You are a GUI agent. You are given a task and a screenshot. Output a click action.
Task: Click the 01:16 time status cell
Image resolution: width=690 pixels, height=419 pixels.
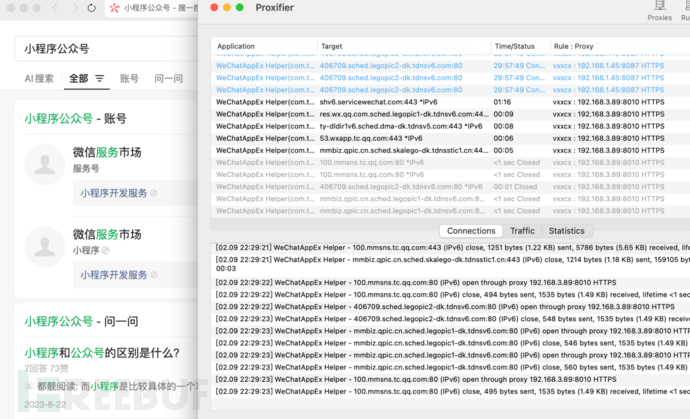[x=502, y=102]
